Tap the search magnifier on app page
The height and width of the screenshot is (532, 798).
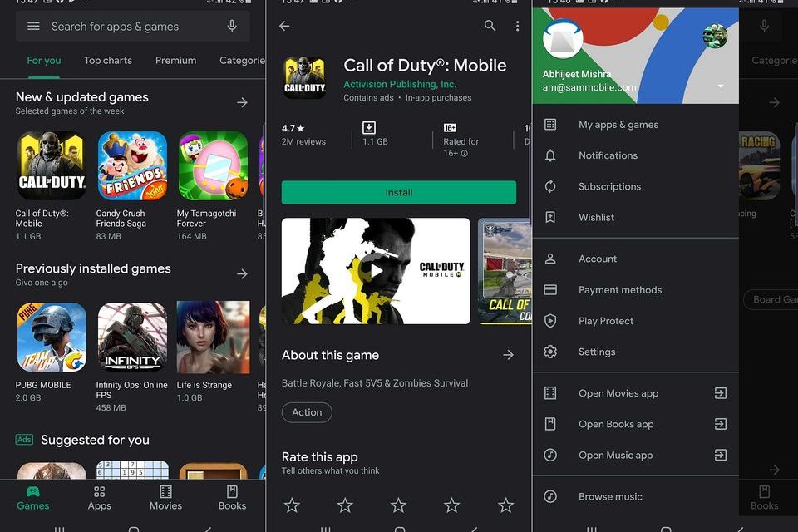click(x=490, y=26)
